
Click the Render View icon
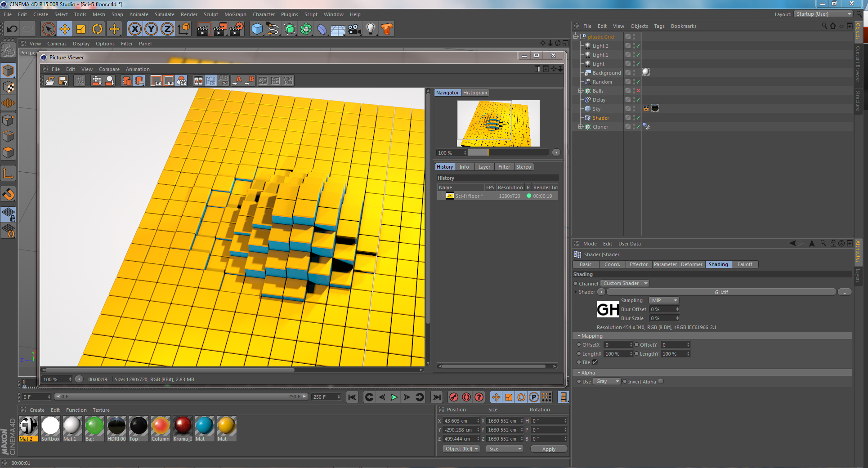click(204, 29)
